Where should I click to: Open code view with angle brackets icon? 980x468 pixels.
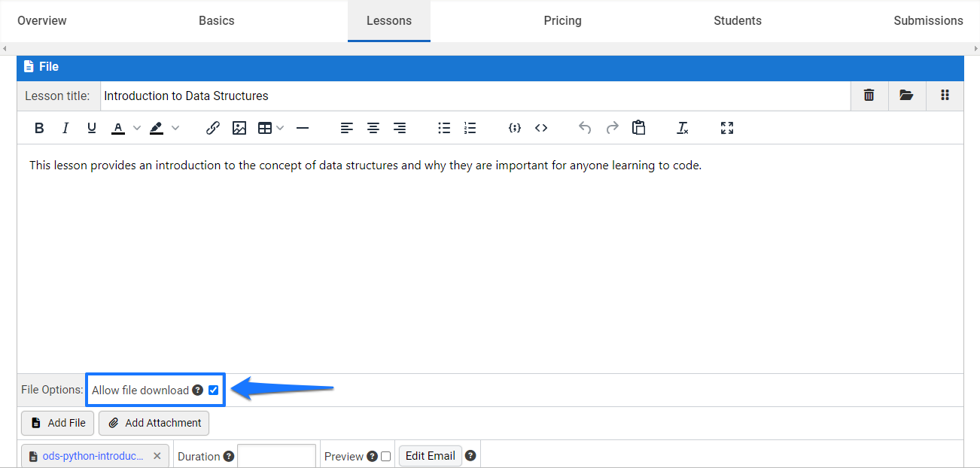pyautogui.click(x=541, y=128)
